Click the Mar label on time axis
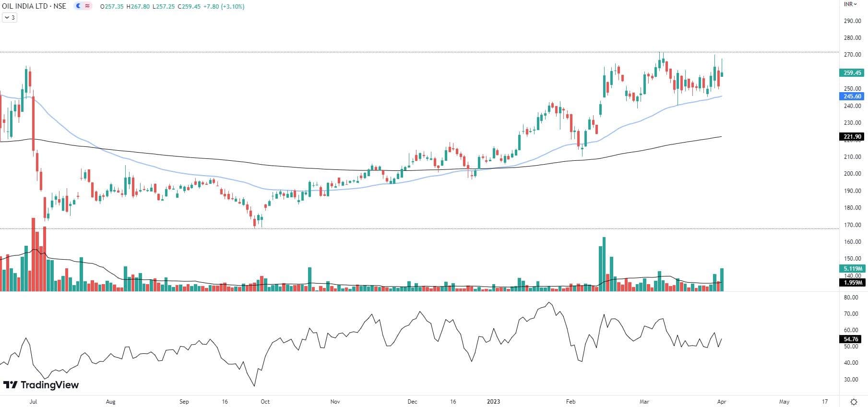The image size is (868, 407). (x=644, y=402)
